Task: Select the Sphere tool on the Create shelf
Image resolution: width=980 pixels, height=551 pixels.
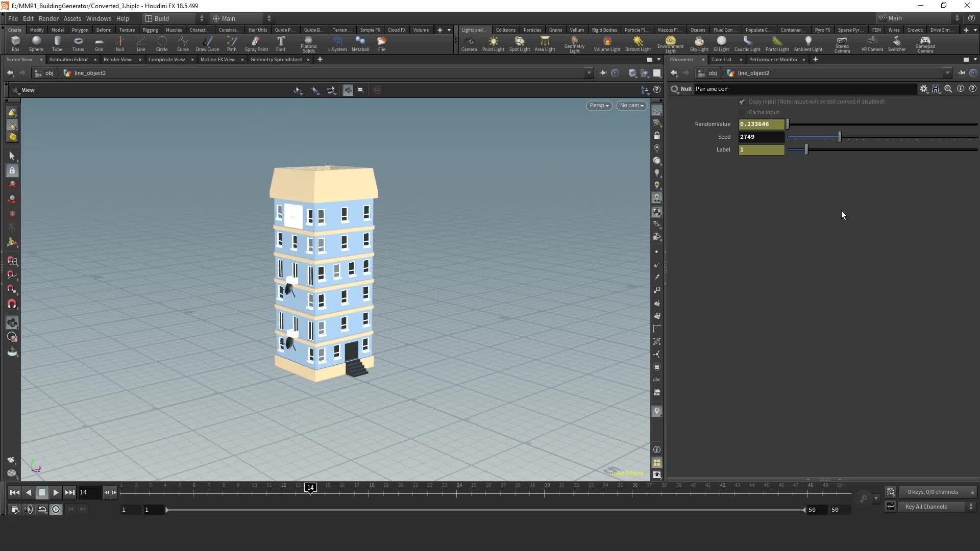Action: (36, 43)
